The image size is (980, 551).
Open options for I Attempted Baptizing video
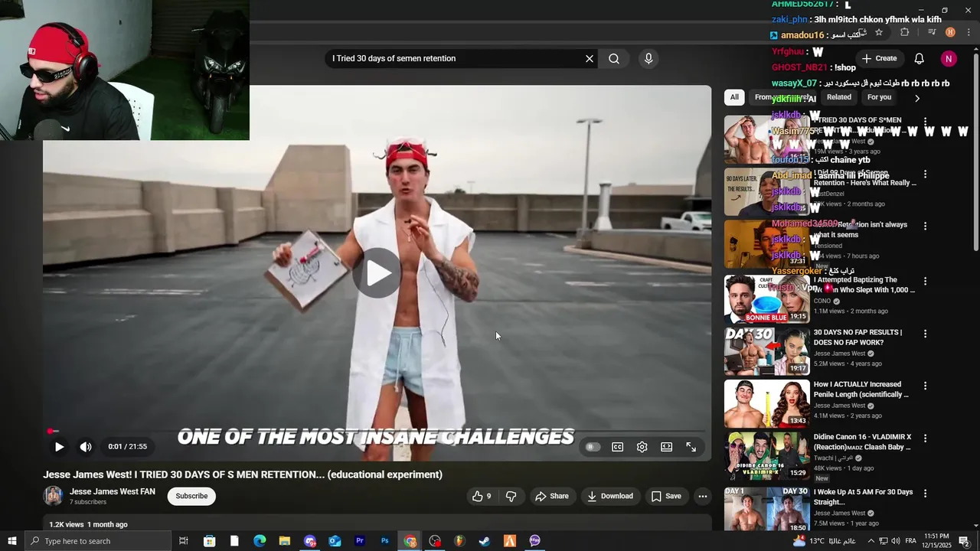(925, 281)
